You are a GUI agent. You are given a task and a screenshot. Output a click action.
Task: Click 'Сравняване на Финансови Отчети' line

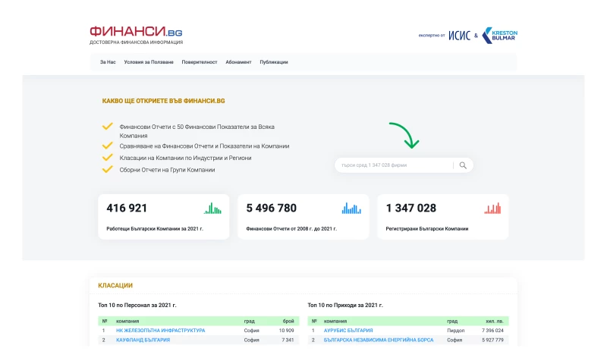pyautogui.click(x=204, y=146)
